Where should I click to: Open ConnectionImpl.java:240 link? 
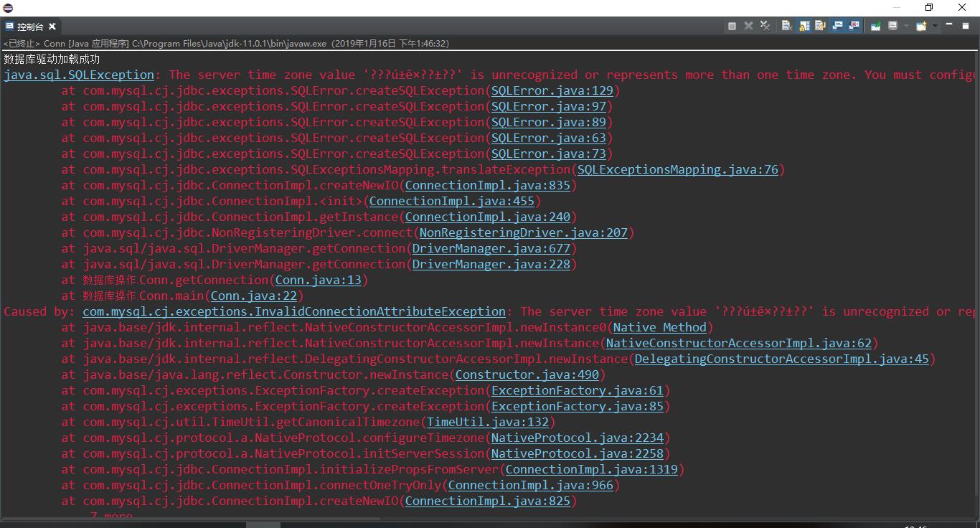pyautogui.click(x=488, y=217)
